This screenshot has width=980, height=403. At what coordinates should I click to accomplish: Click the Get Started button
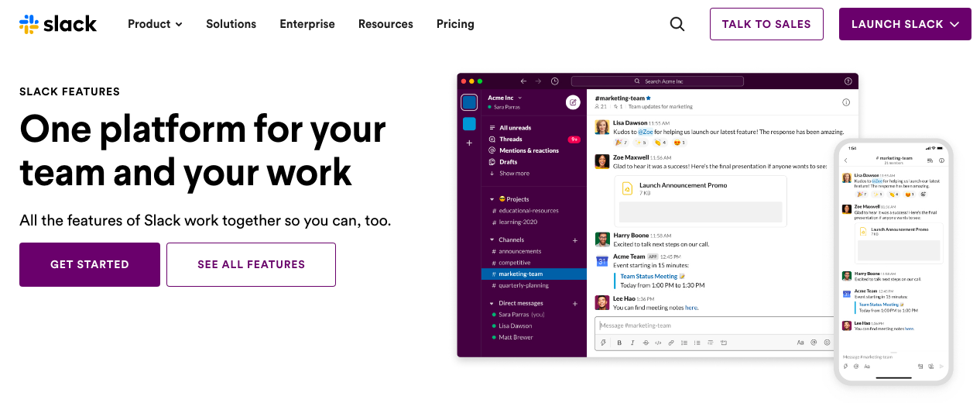90,264
